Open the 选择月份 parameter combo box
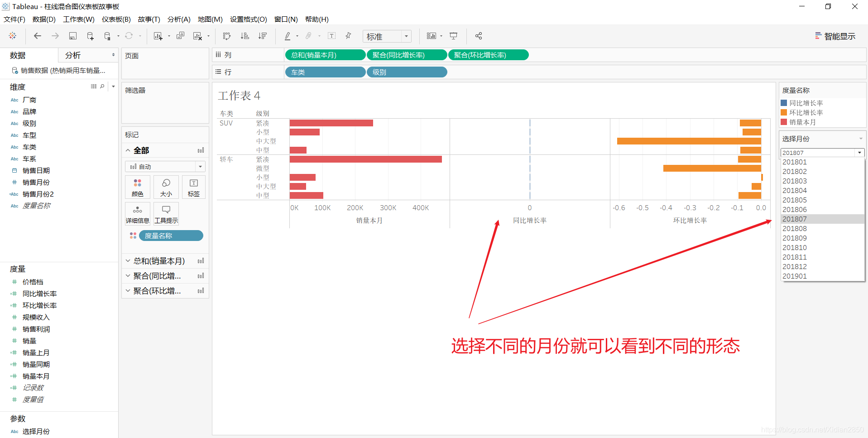The height and width of the screenshot is (438, 868). pos(822,153)
